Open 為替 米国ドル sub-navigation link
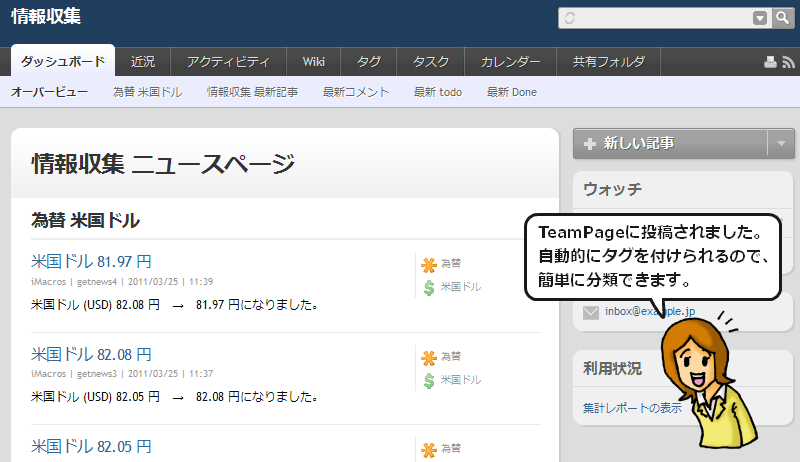The height and width of the screenshot is (462, 800). coord(147,92)
